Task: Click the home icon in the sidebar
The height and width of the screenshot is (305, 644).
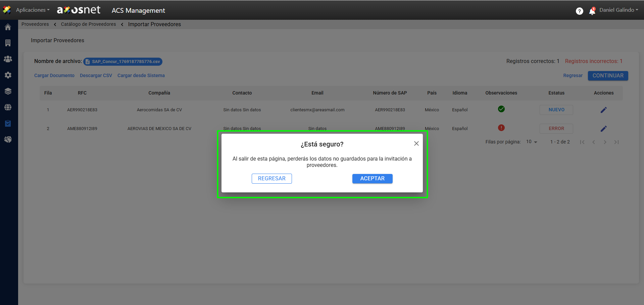Action: (8, 27)
